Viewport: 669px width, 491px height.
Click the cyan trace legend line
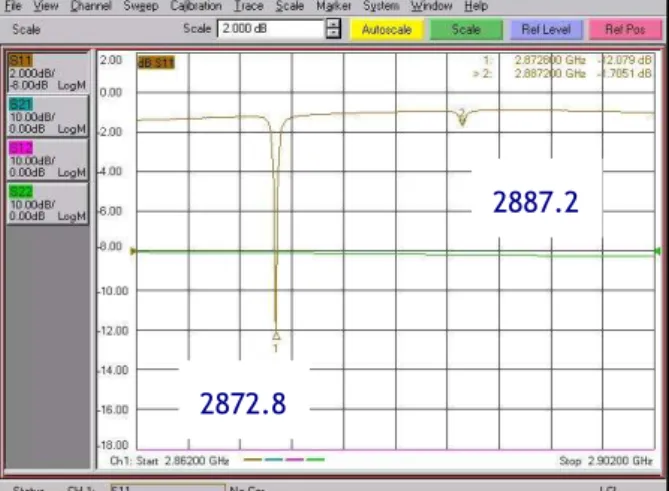[x=273, y=459]
